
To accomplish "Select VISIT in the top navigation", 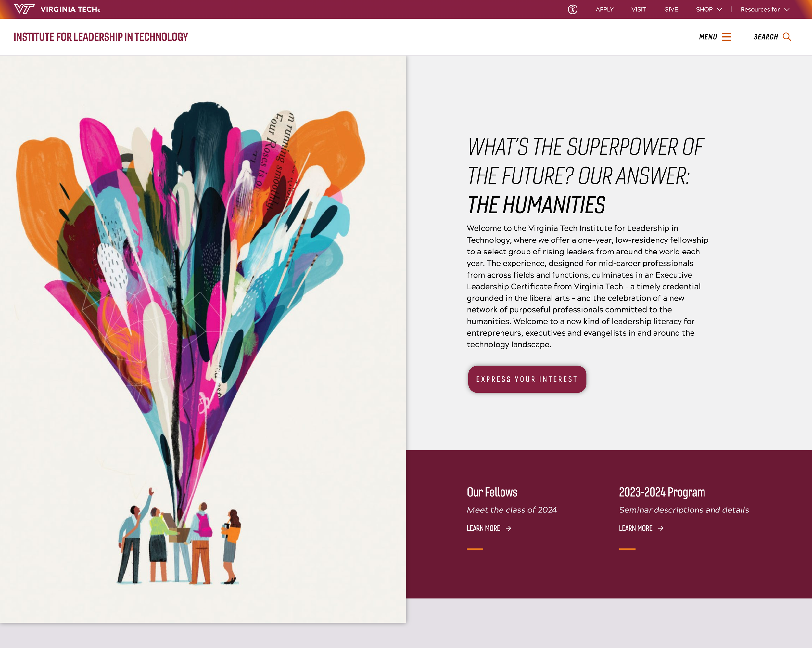I will pyautogui.click(x=638, y=9).
